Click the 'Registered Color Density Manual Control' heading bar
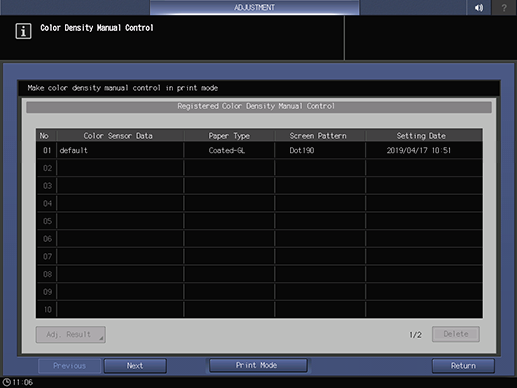 259,107
